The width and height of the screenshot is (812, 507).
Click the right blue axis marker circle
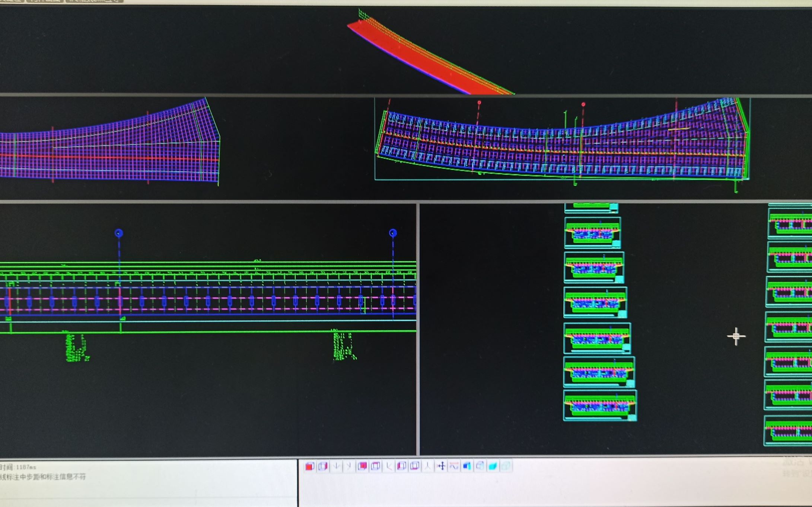tap(393, 233)
